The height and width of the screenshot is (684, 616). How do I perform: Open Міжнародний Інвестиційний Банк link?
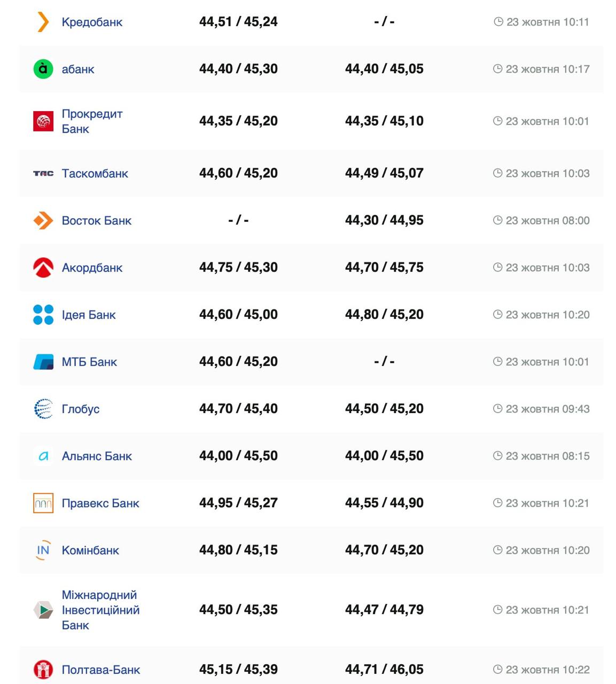[x=100, y=610]
